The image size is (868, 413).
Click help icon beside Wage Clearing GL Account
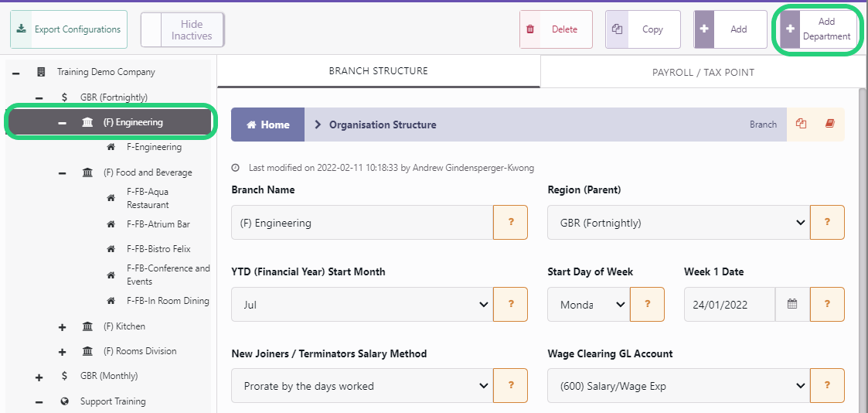point(827,386)
